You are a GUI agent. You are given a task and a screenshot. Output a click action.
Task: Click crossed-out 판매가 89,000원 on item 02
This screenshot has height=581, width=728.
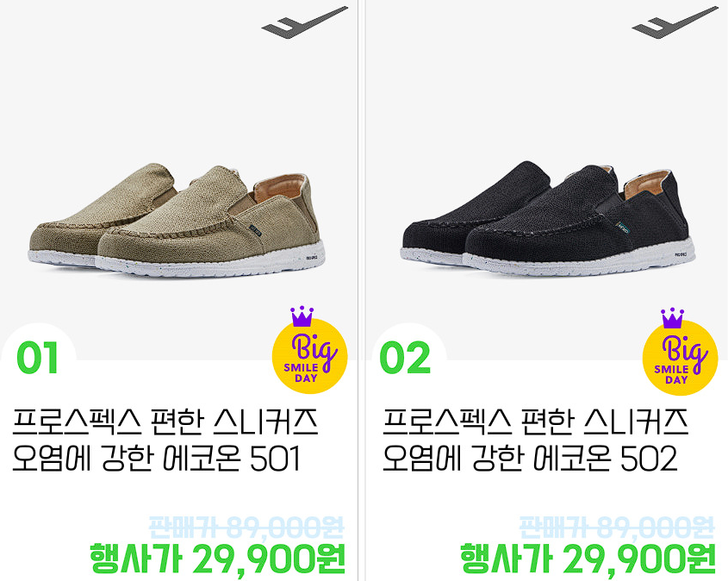pos(617,528)
